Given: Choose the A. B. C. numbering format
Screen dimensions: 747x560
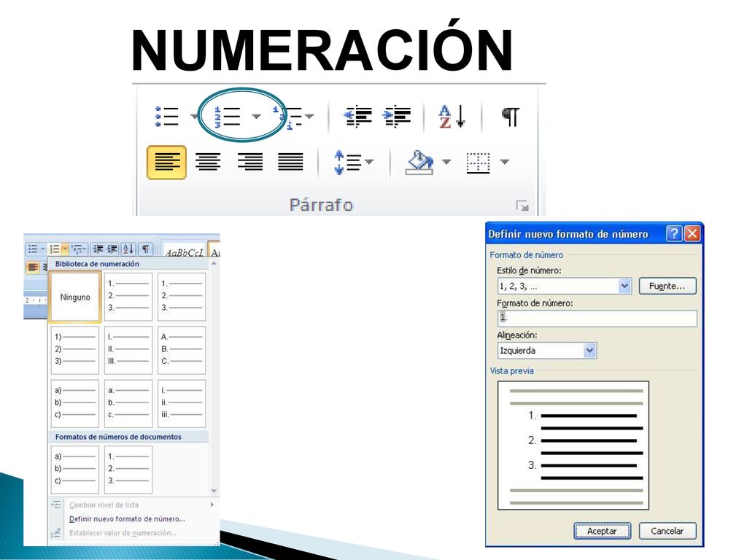Looking at the screenshot, I should 182,349.
